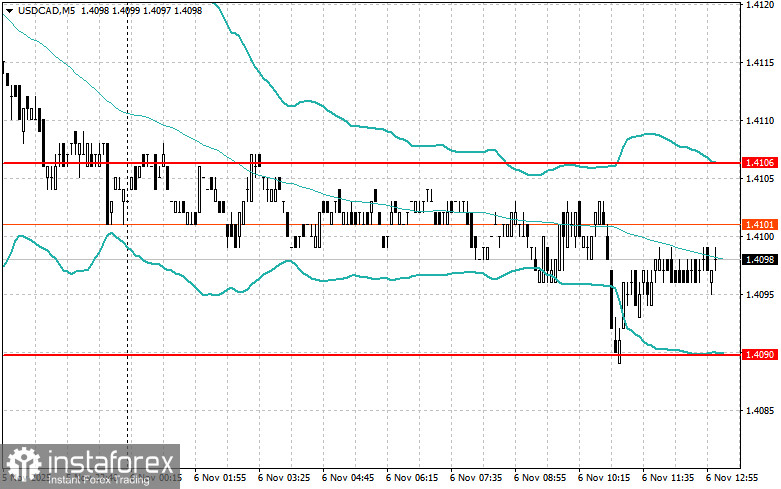Screen dimensions: 781x489
Task: Click the 6 Nov 08:55 time label
Action: pos(539,478)
